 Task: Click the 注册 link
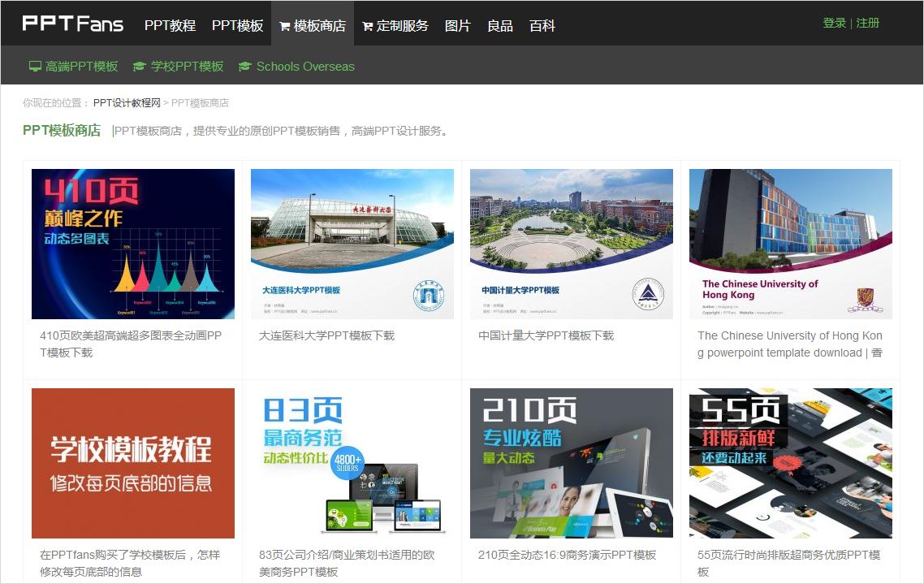coord(864,23)
